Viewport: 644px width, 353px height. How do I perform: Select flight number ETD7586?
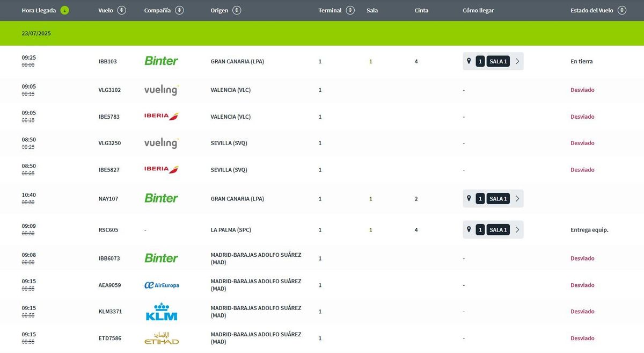110,338
